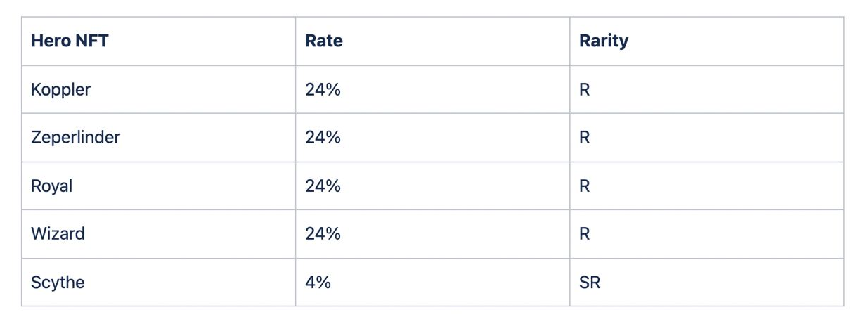868x317 pixels.
Task: Click the 24% rate in the Zeperlinder row
Action: tap(323, 138)
